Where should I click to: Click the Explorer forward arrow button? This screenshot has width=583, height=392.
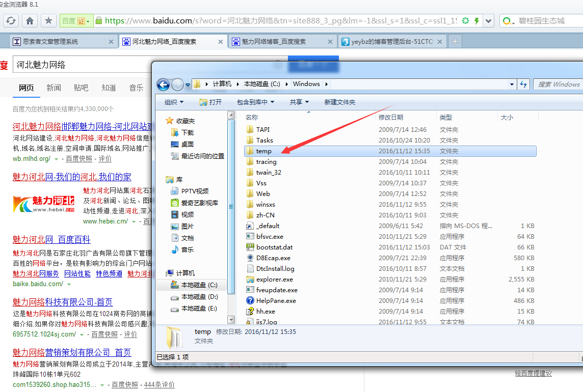click(x=178, y=85)
